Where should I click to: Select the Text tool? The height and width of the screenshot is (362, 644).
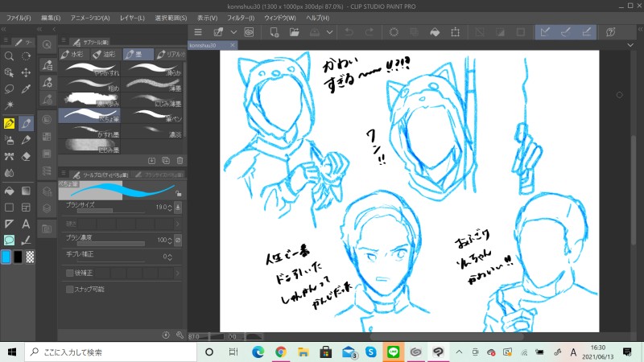coord(26,224)
